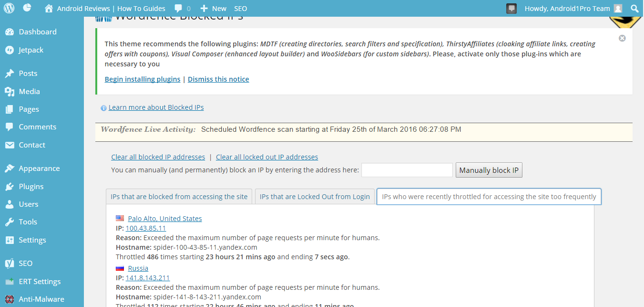Click the Wordfence Live Activity message
Viewport: 644px width, 307px height.
(331, 129)
